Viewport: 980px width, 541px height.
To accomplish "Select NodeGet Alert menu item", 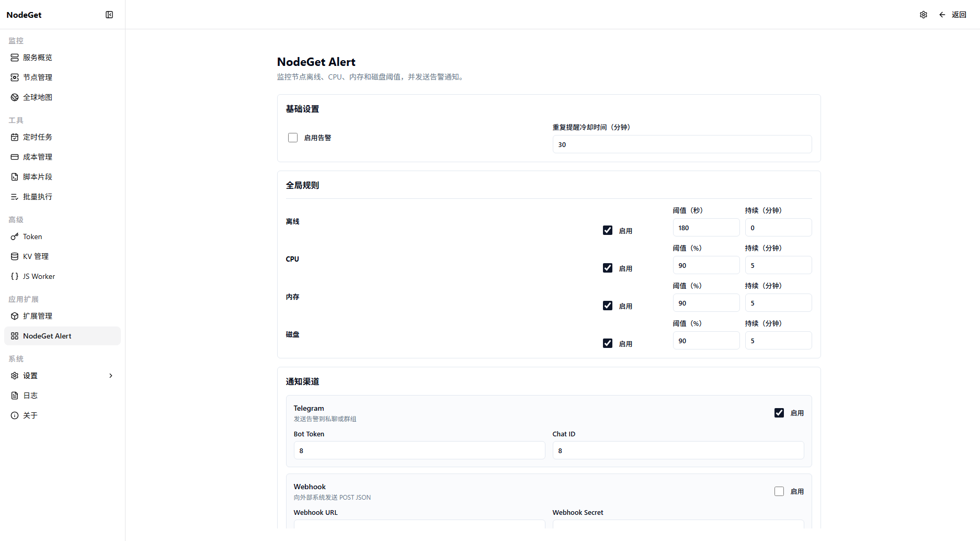I will tap(62, 336).
